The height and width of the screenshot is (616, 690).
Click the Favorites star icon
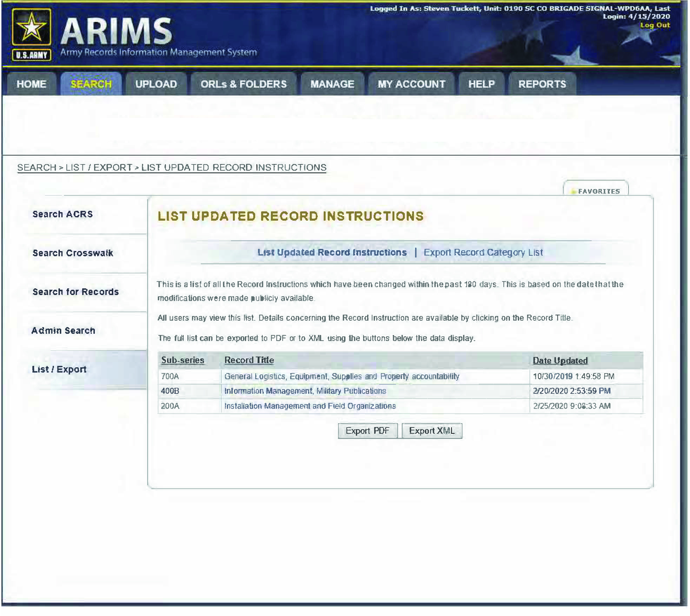point(574,192)
